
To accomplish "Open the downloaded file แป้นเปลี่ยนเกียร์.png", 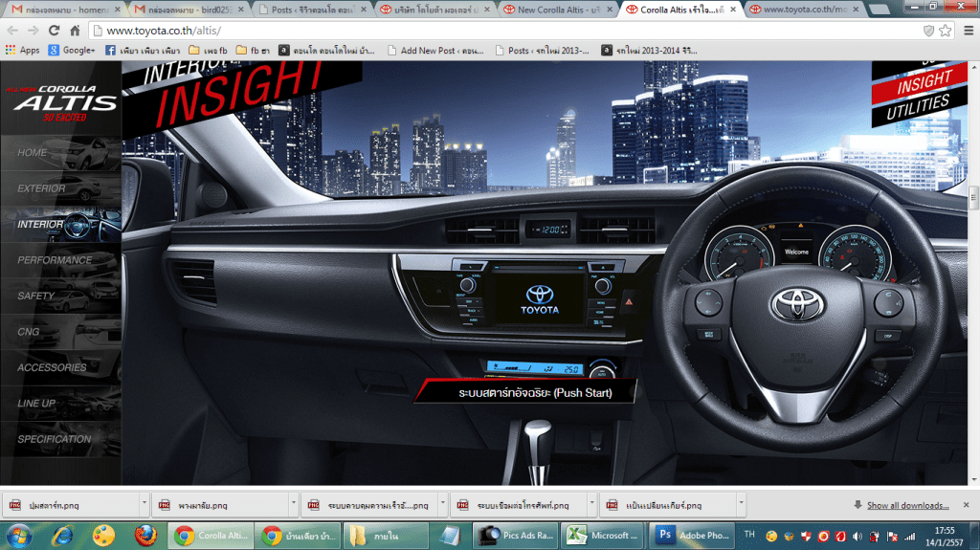I will pos(667,505).
